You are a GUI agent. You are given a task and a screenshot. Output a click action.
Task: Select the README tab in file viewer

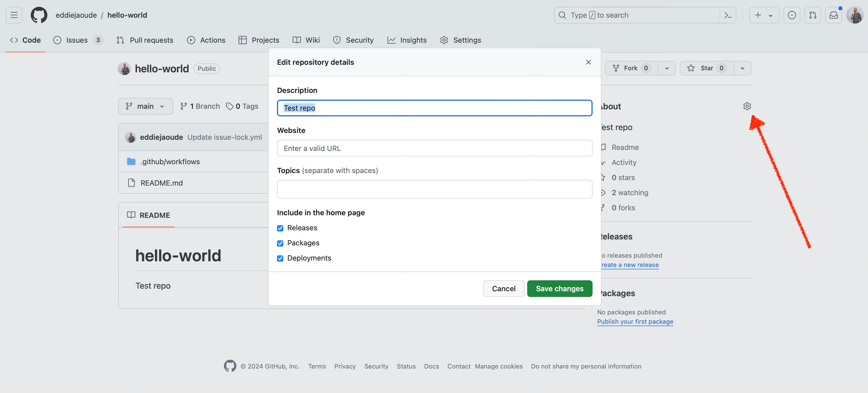pos(149,215)
